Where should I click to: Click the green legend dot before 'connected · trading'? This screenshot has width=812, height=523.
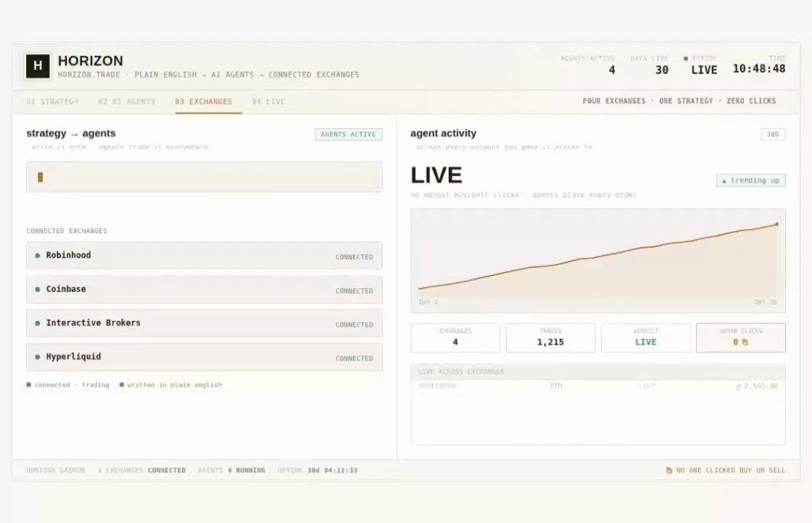pos(28,385)
